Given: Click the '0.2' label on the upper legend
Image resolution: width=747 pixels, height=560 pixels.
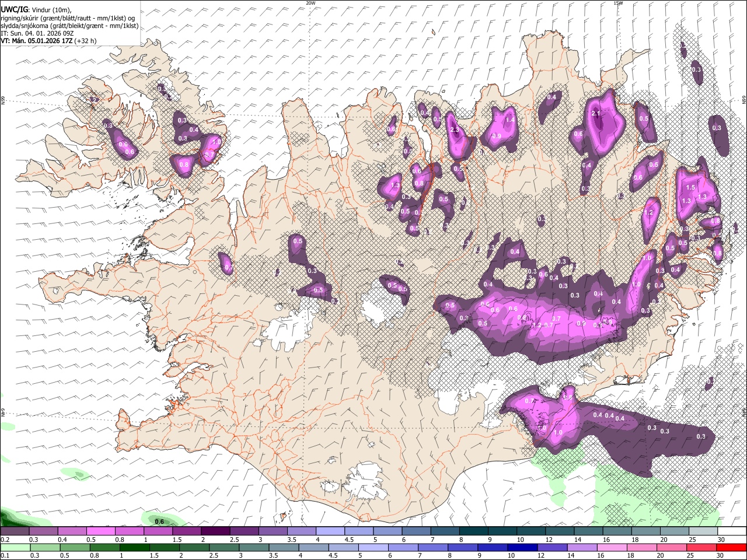Looking at the screenshot, I should [5, 540].
